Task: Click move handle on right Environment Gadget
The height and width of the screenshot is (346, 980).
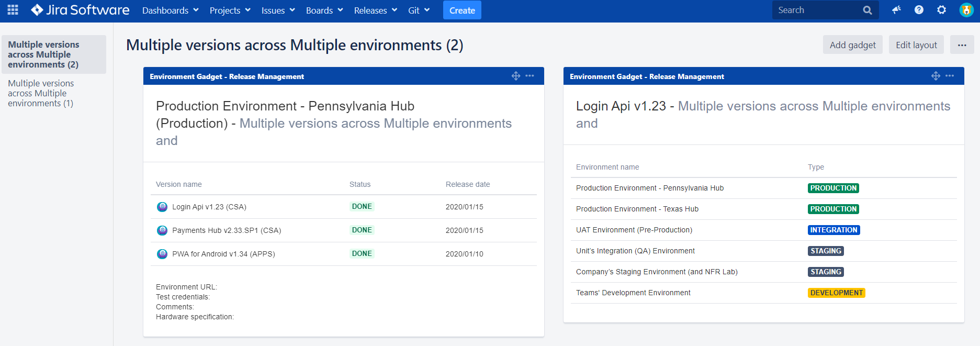Action: coord(936,76)
